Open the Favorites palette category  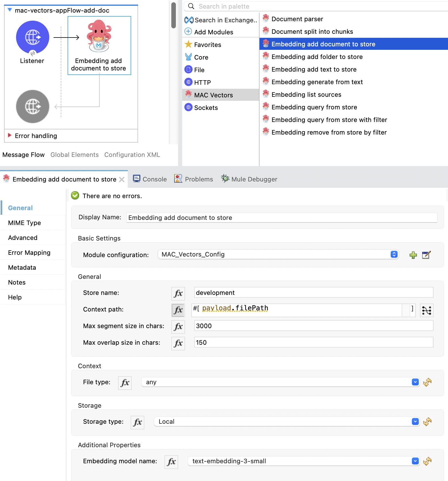tap(203, 45)
